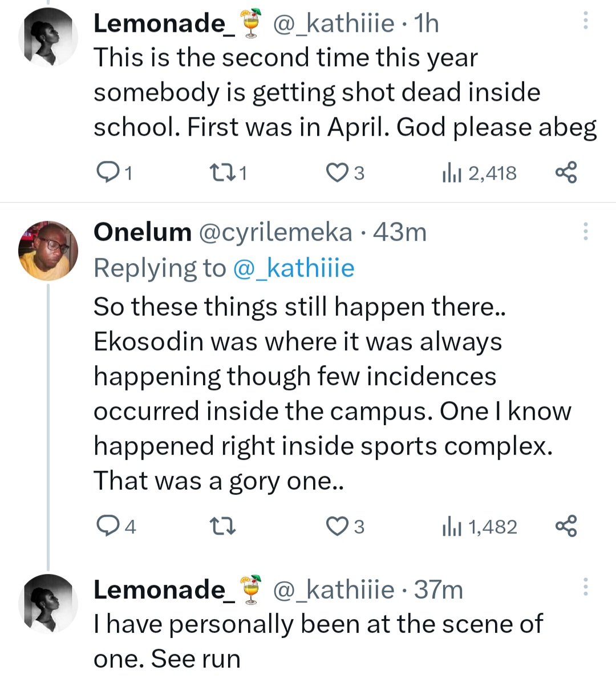Like Onelum's reply tweet
This screenshot has height=679, width=616.
(x=337, y=526)
